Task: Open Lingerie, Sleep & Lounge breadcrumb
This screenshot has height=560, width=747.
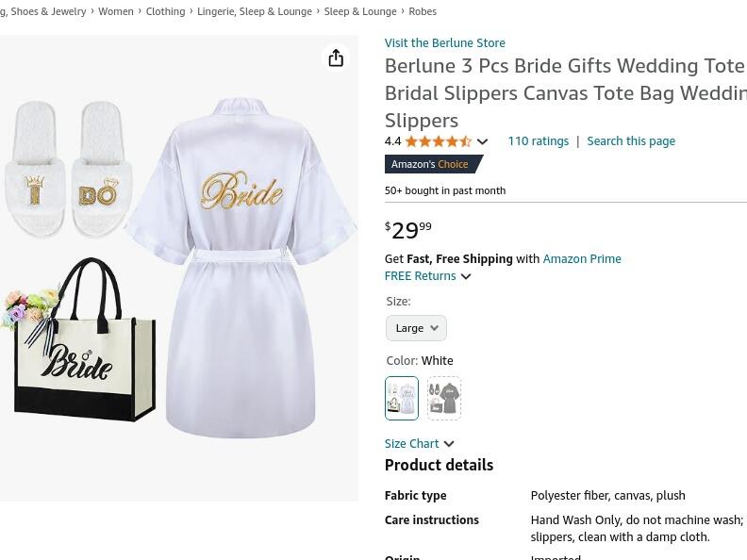Action: pyautogui.click(x=255, y=11)
